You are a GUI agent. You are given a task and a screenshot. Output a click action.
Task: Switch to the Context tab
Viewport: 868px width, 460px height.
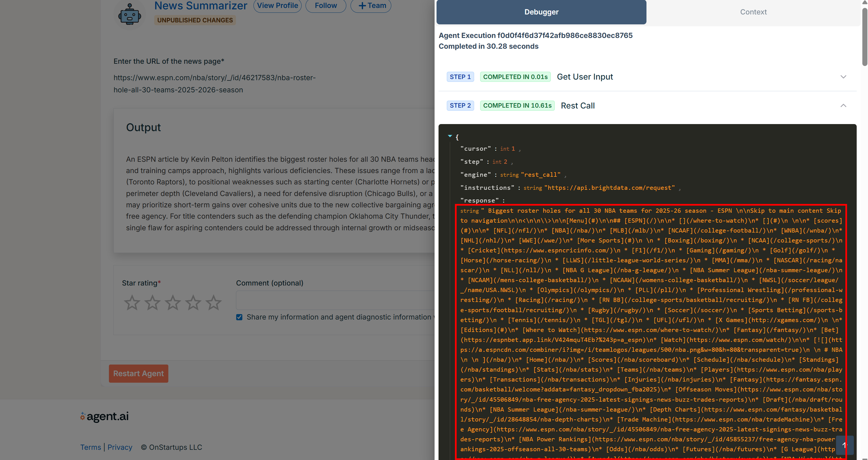(753, 12)
